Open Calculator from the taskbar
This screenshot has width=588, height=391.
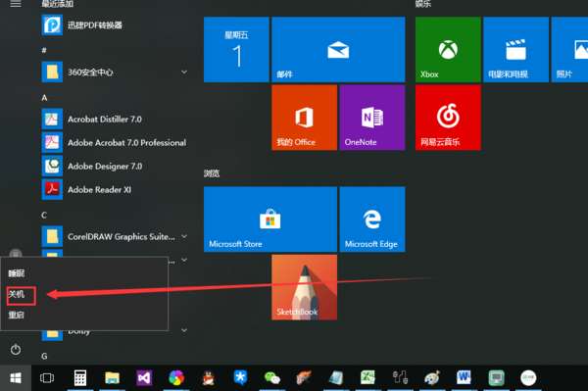[x=80, y=378]
